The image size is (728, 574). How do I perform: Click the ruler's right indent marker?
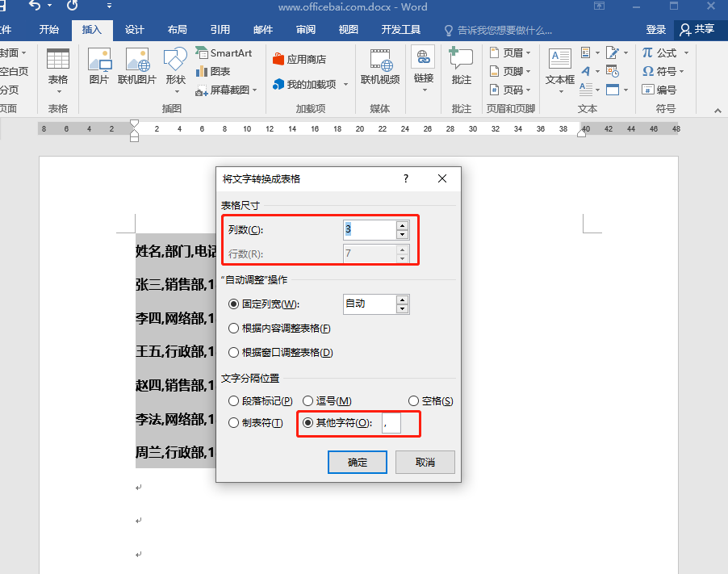click(581, 133)
